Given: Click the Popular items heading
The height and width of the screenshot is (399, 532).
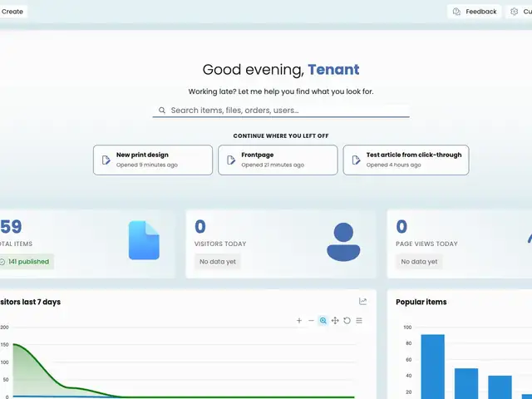Looking at the screenshot, I should click(421, 302).
